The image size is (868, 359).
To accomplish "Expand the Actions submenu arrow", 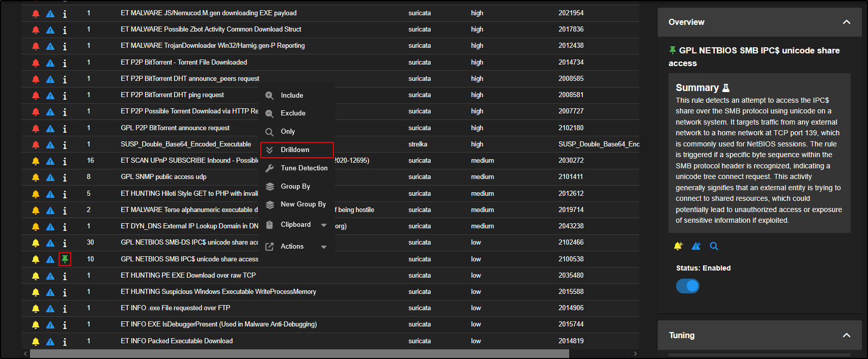I will pos(324,247).
